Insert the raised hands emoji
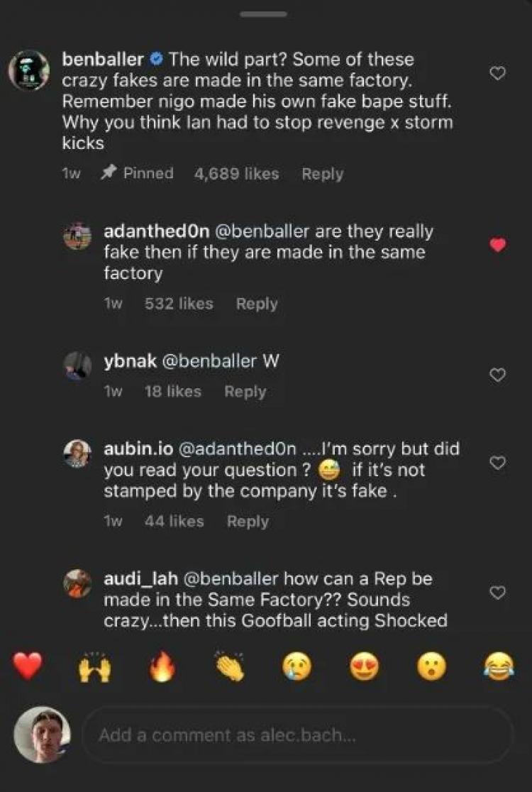 click(94, 666)
